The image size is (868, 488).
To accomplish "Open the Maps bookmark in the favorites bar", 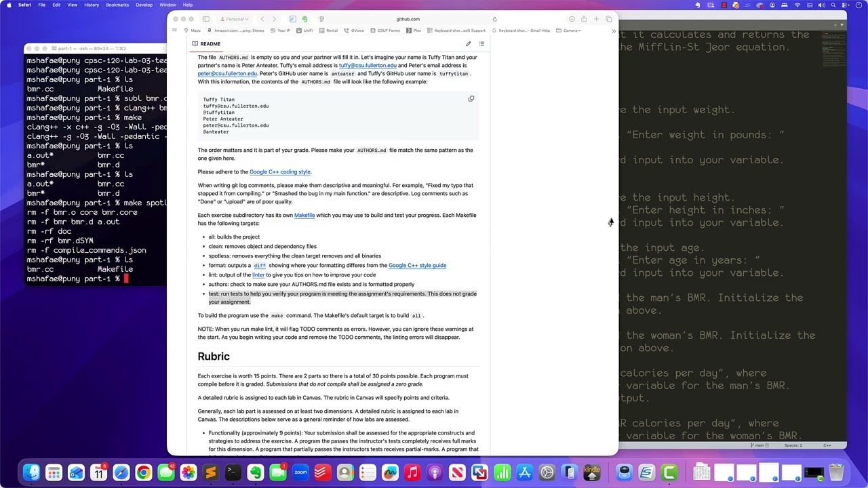I will coord(193,30).
